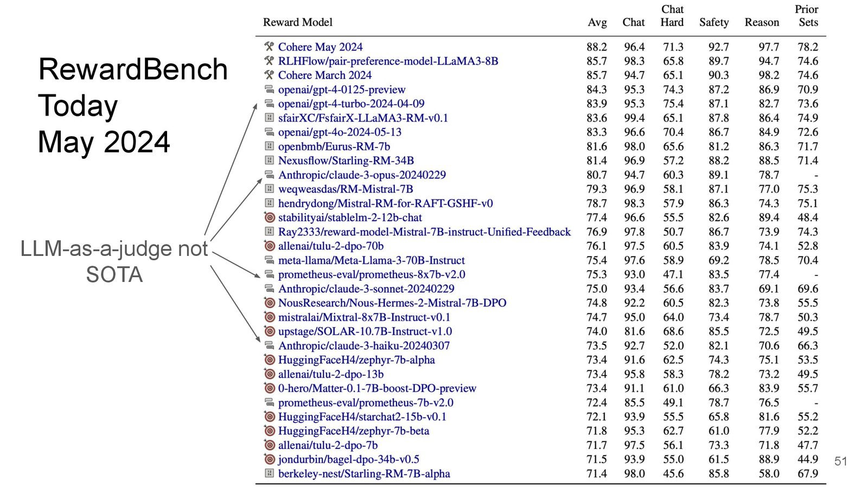
Task: Click the generative icon beside openai/gpt-4o-2024-05-13
Action: pyautogui.click(x=269, y=132)
